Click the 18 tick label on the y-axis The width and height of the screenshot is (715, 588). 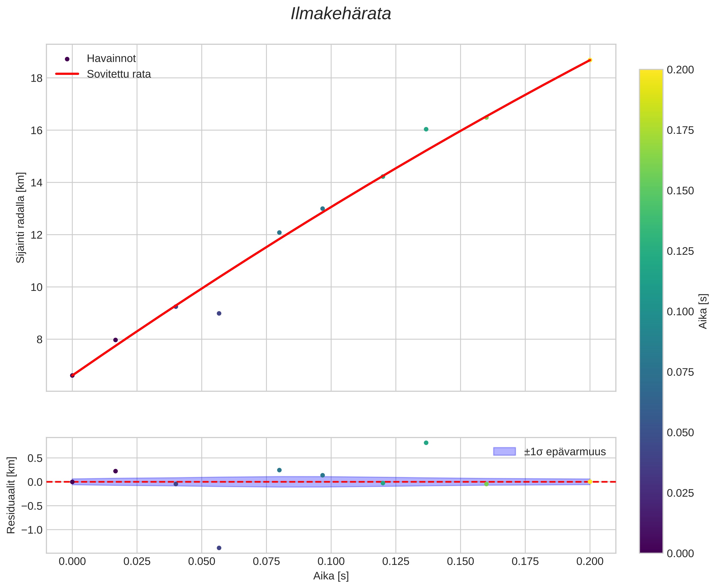coord(36,78)
